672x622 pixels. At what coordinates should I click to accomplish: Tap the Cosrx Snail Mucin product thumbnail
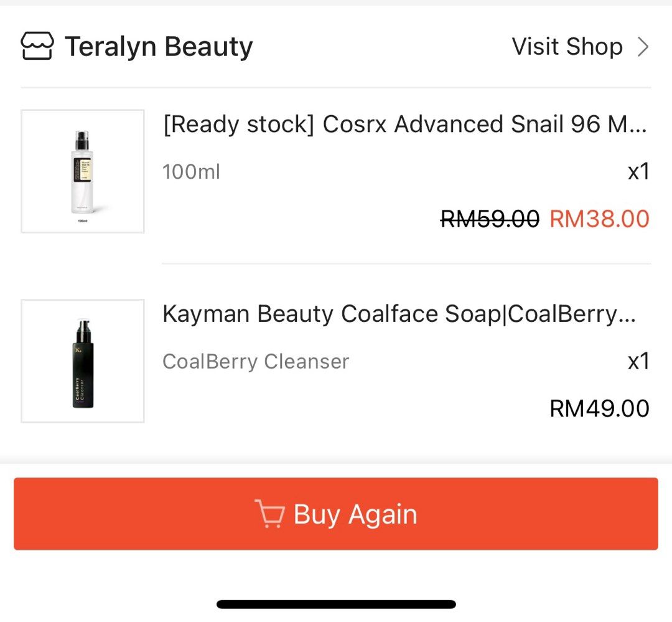pyautogui.click(x=82, y=172)
